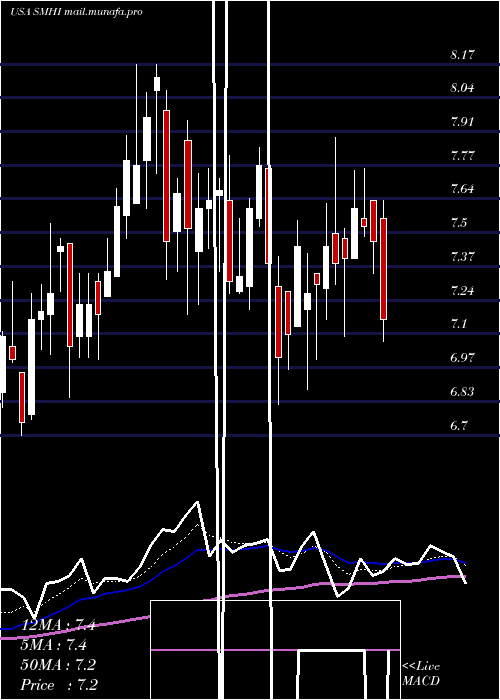The image size is (500, 700).
Task: Click the 7.37 price axis label
Action: [462, 257]
